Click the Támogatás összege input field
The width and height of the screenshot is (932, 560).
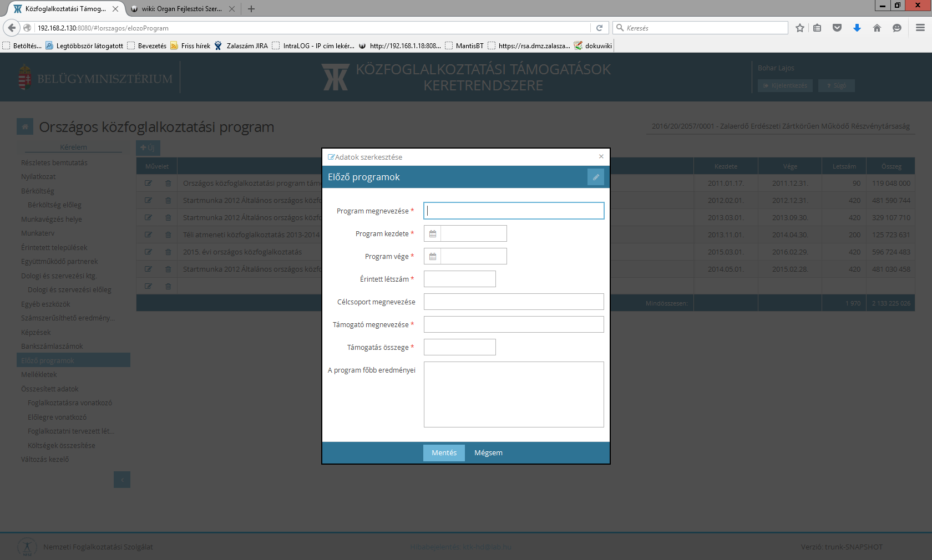coord(459,347)
